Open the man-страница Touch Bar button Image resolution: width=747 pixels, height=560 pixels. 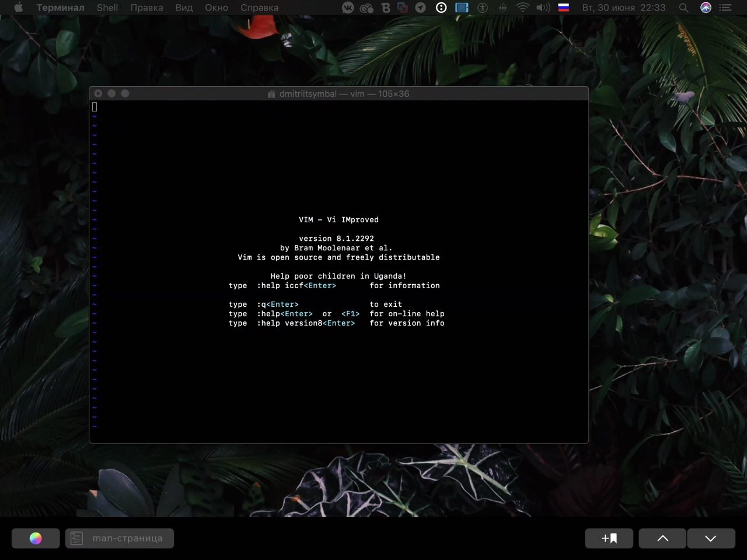pos(120,538)
